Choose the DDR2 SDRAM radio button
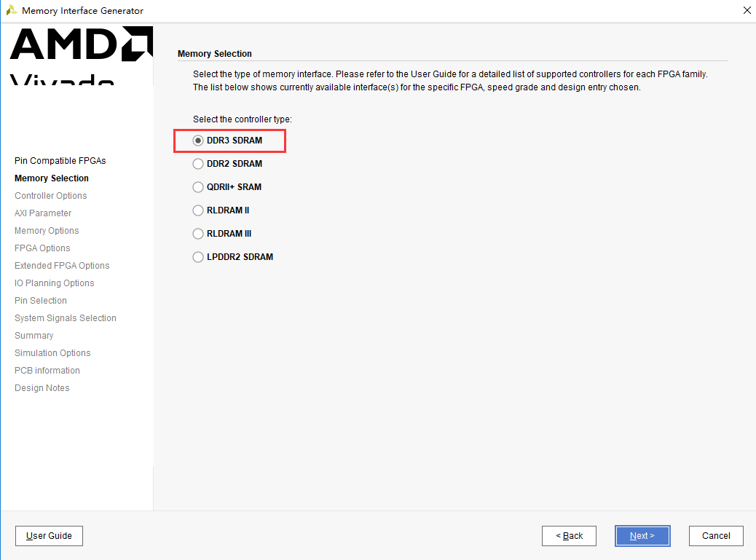 tap(198, 164)
